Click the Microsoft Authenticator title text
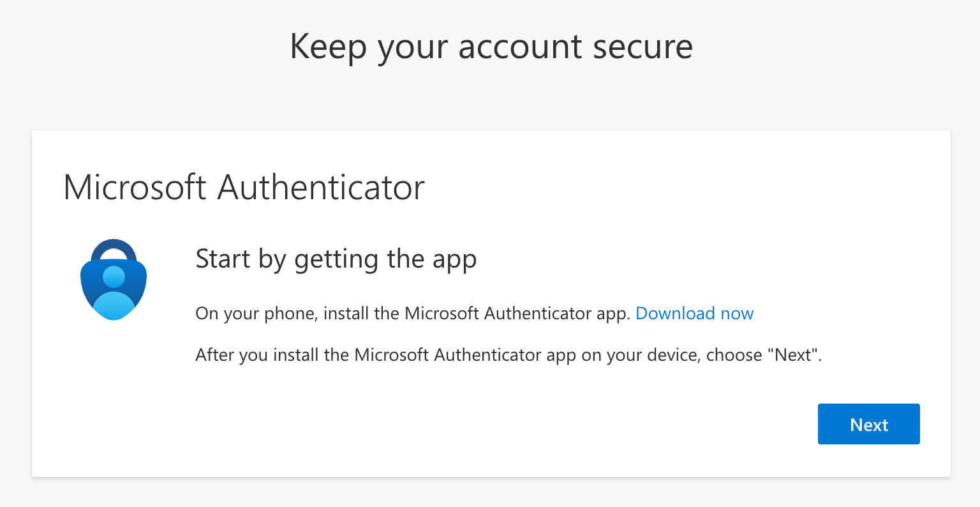980x507 pixels. pos(244,187)
